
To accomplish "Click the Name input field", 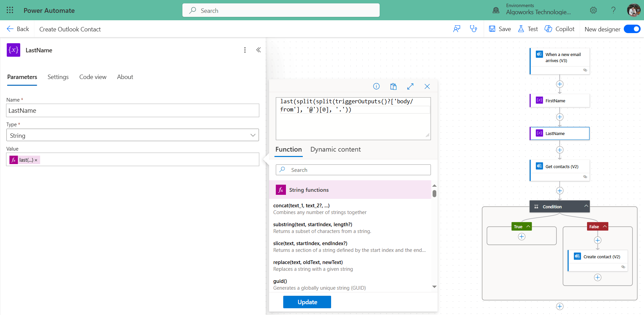I will pos(133,110).
